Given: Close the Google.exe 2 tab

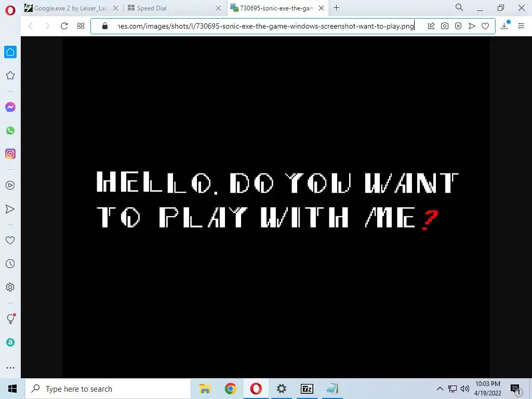Looking at the screenshot, I should tap(115, 8).
